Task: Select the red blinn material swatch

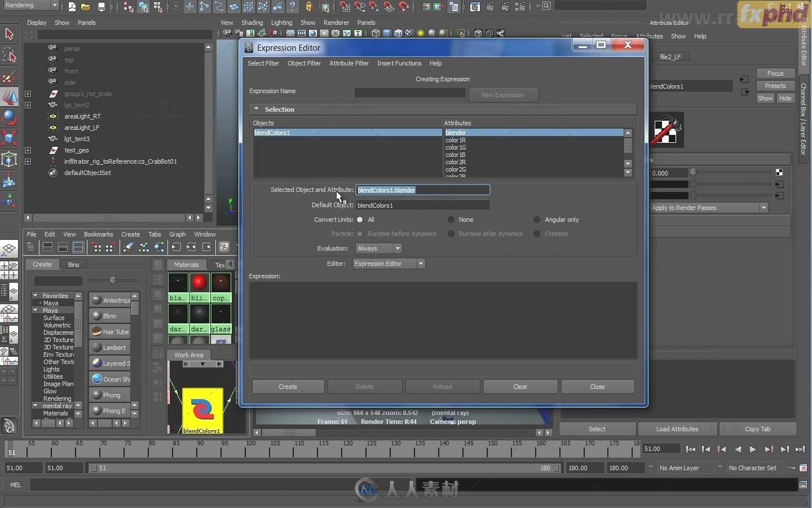Action: point(199,282)
